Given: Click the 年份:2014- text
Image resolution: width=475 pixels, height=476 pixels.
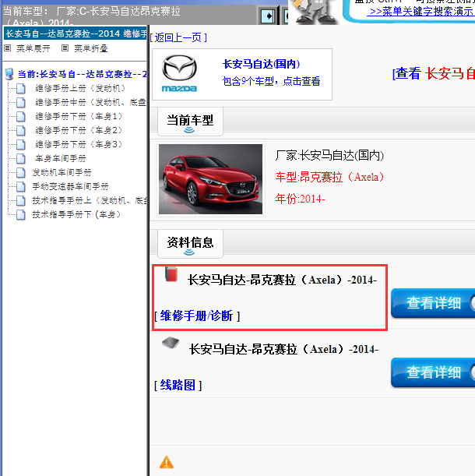Looking at the screenshot, I should pyautogui.click(x=300, y=199).
